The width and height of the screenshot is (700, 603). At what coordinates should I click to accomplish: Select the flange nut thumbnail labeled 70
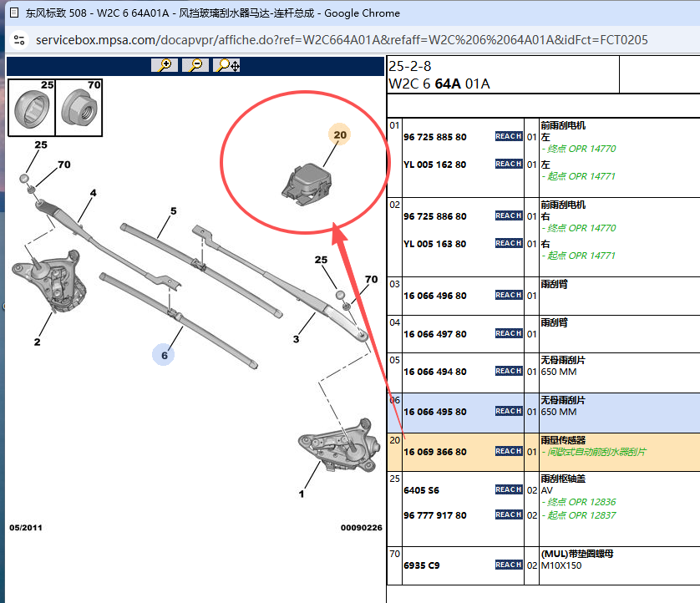click(79, 108)
